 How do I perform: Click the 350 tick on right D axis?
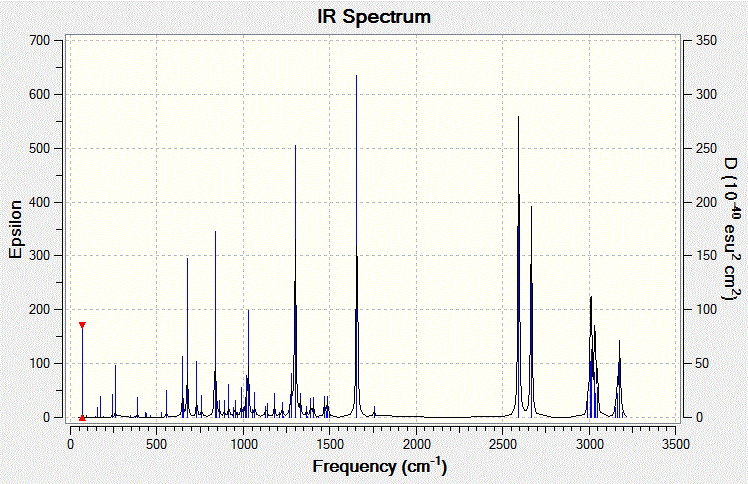point(706,41)
